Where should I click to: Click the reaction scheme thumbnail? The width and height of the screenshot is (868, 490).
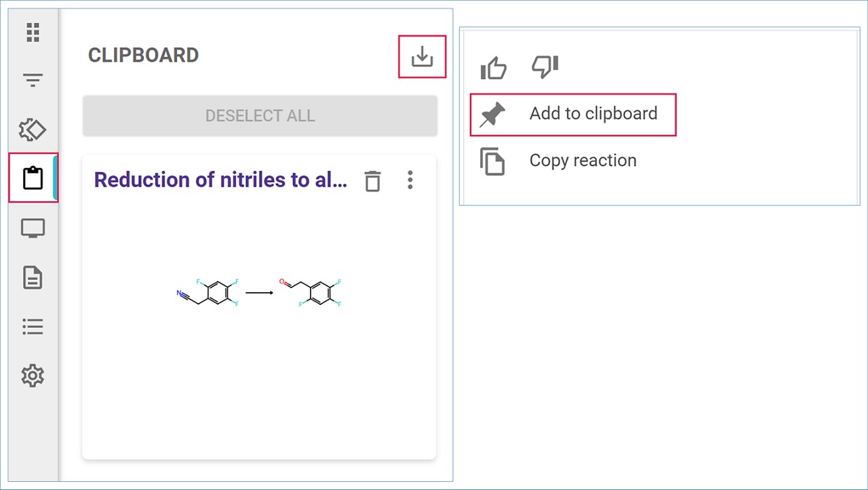pos(259,293)
